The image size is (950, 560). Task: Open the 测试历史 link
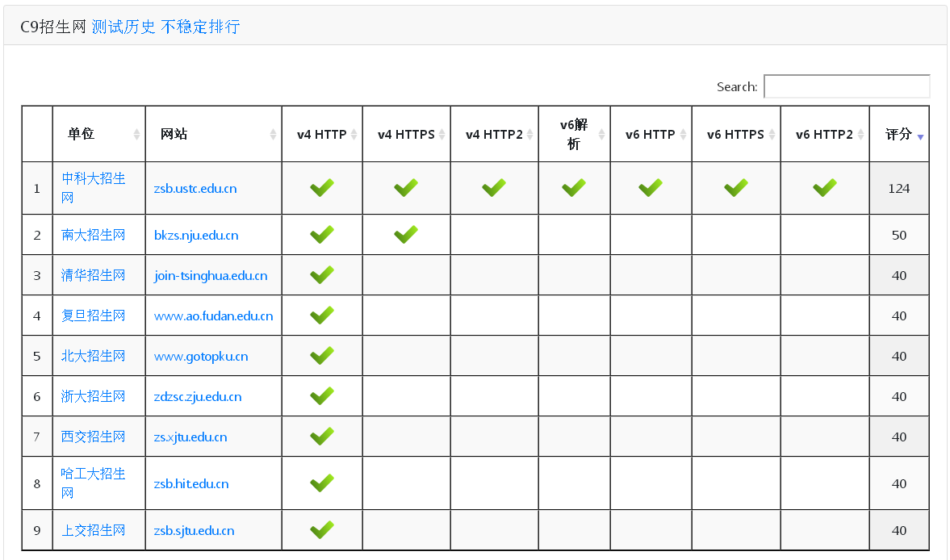pos(123,27)
